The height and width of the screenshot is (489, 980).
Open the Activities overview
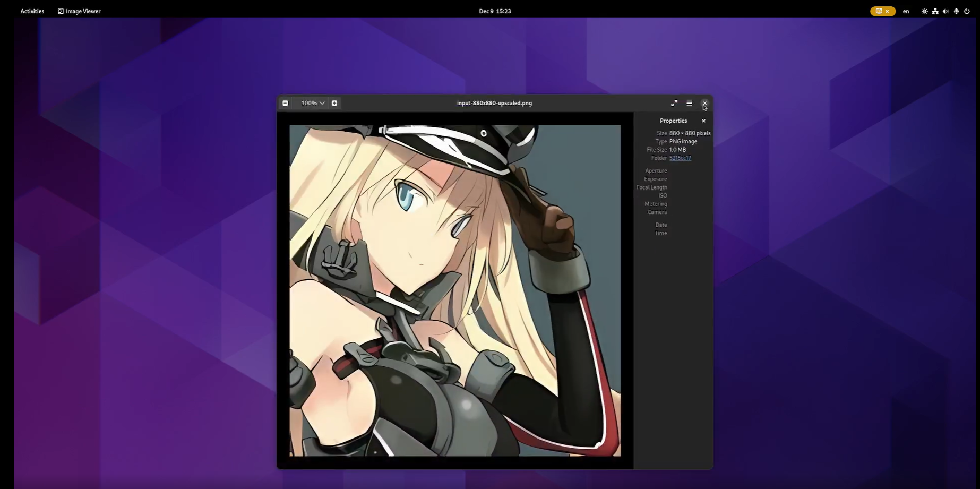tap(32, 11)
